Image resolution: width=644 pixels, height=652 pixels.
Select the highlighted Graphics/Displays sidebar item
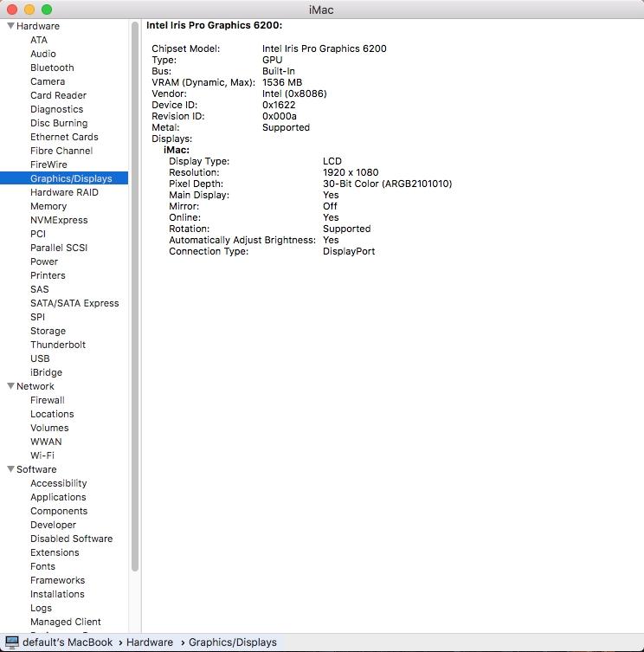(x=71, y=178)
